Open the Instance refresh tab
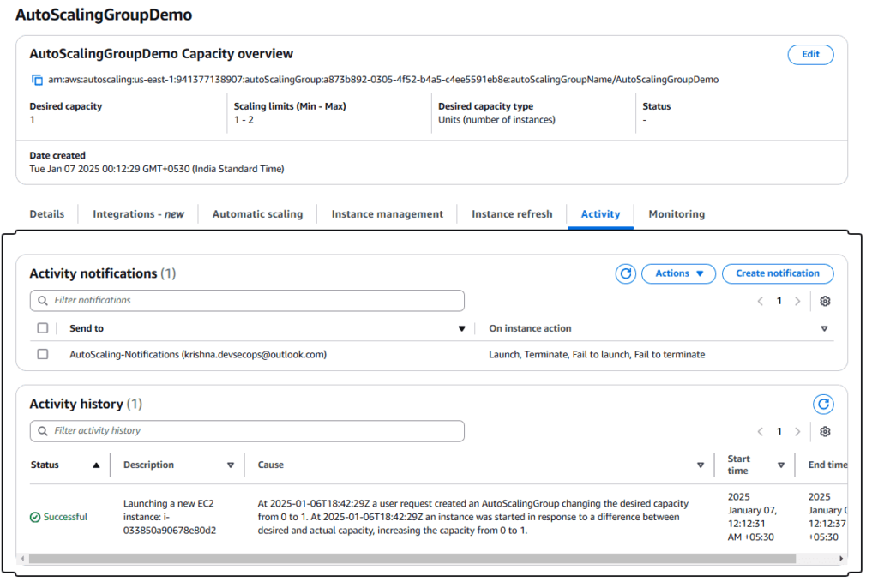This screenshot has width=878, height=588. tap(512, 214)
